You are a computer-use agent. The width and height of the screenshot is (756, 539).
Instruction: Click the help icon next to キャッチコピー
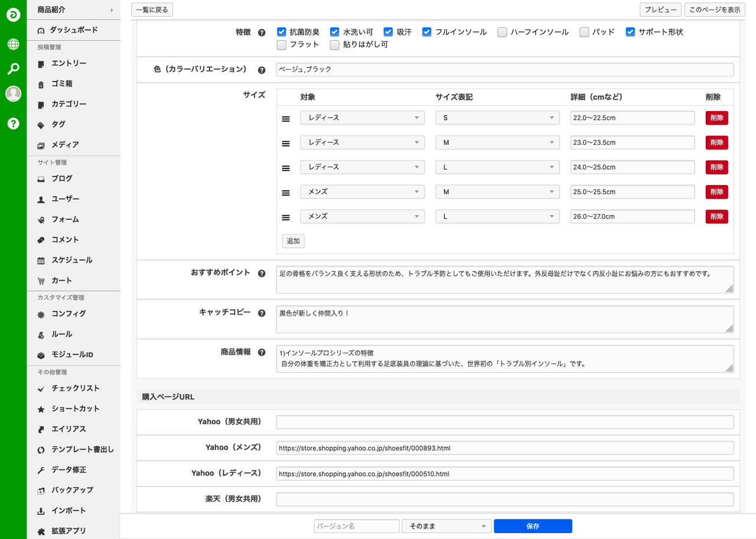click(262, 312)
